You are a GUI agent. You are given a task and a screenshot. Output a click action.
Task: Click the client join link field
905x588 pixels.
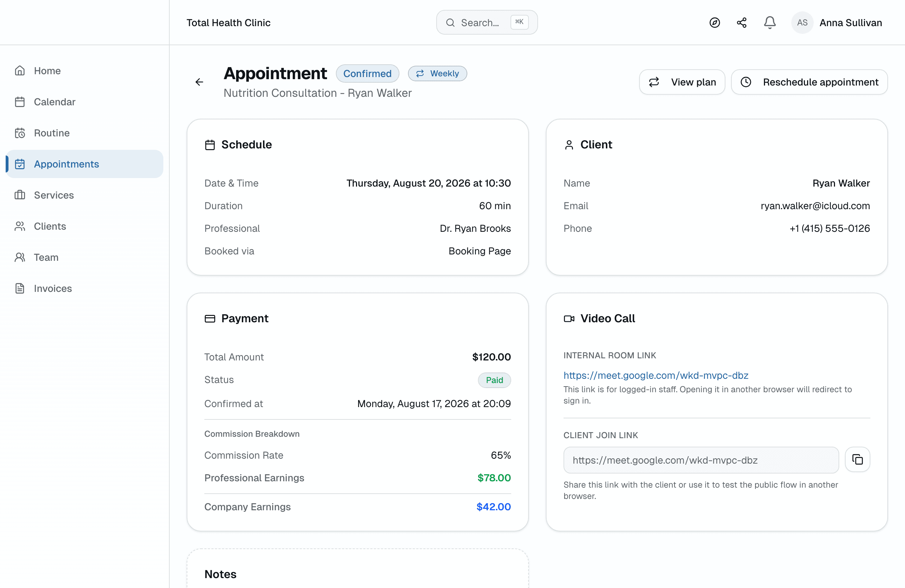(x=701, y=460)
